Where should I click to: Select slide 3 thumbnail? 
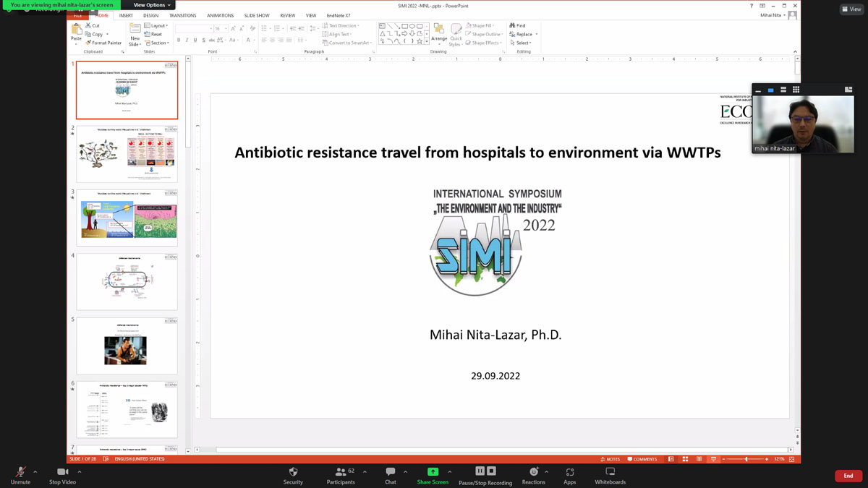point(127,218)
